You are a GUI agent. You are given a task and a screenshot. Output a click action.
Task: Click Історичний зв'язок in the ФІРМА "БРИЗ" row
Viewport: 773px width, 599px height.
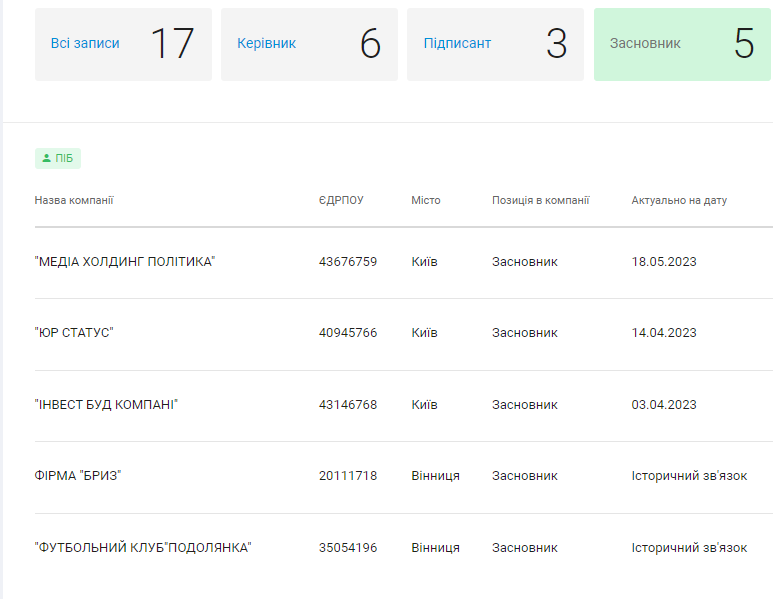689,476
